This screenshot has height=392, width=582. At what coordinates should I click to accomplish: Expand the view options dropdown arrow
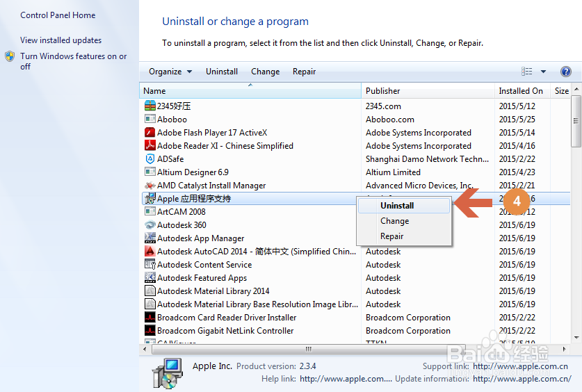click(543, 72)
